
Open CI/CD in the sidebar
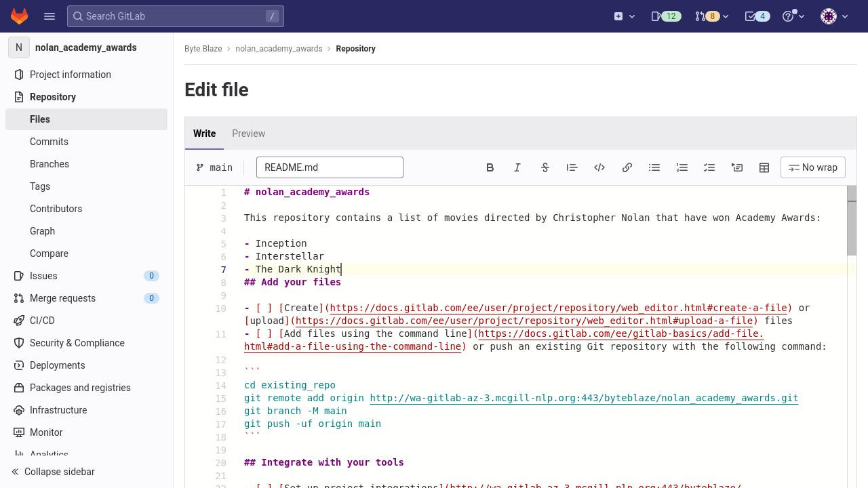pos(86,321)
